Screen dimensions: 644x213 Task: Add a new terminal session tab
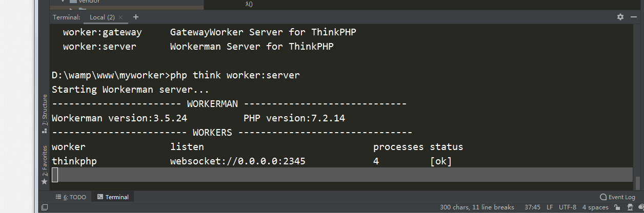(x=136, y=17)
